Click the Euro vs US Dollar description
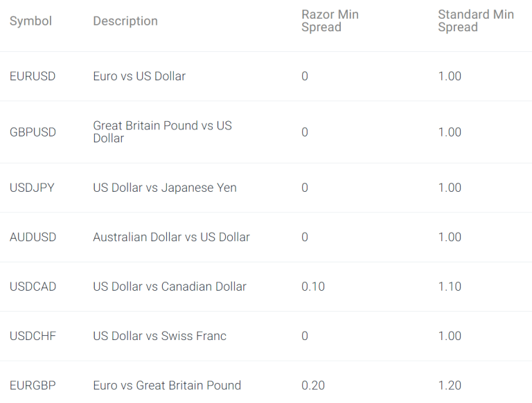The image size is (532, 403). pos(139,76)
